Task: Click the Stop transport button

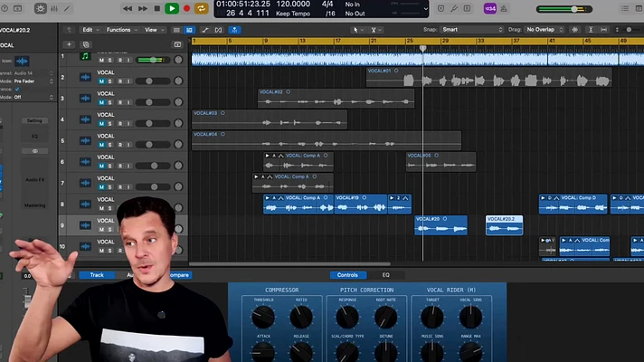Action: click(156, 9)
